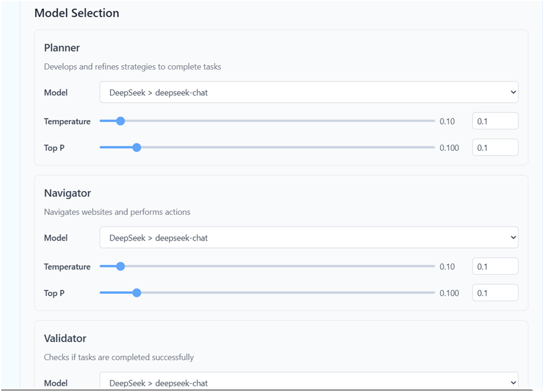The height and width of the screenshot is (392, 544).
Task: Open the Validator model dropdown
Action: [x=309, y=381]
